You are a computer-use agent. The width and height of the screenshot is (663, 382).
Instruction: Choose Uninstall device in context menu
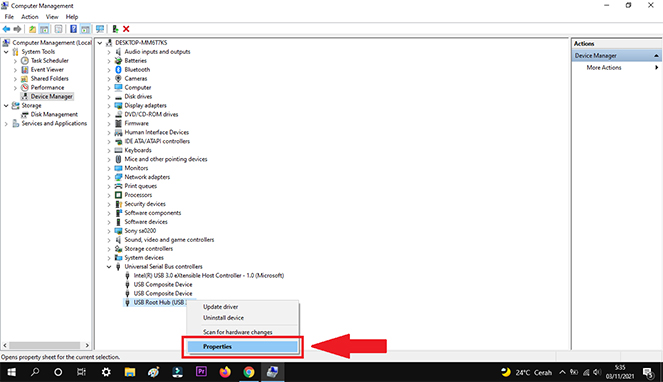(243, 318)
